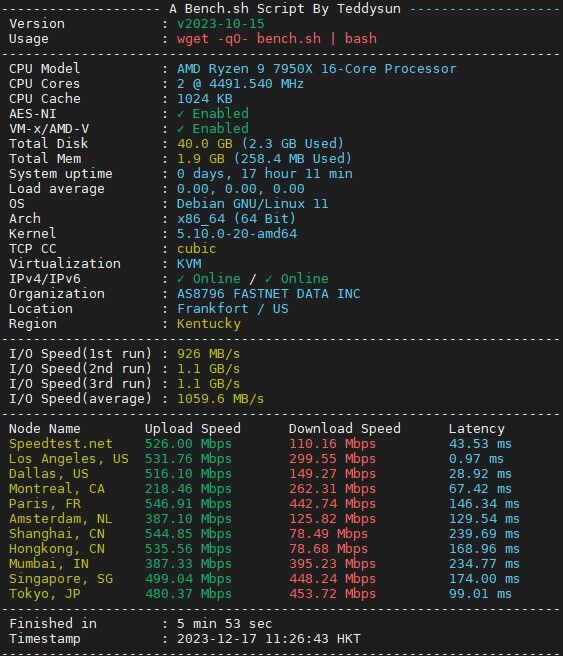Click the IPv4 Online checkmark
563x656 pixels.
(181, 279)
